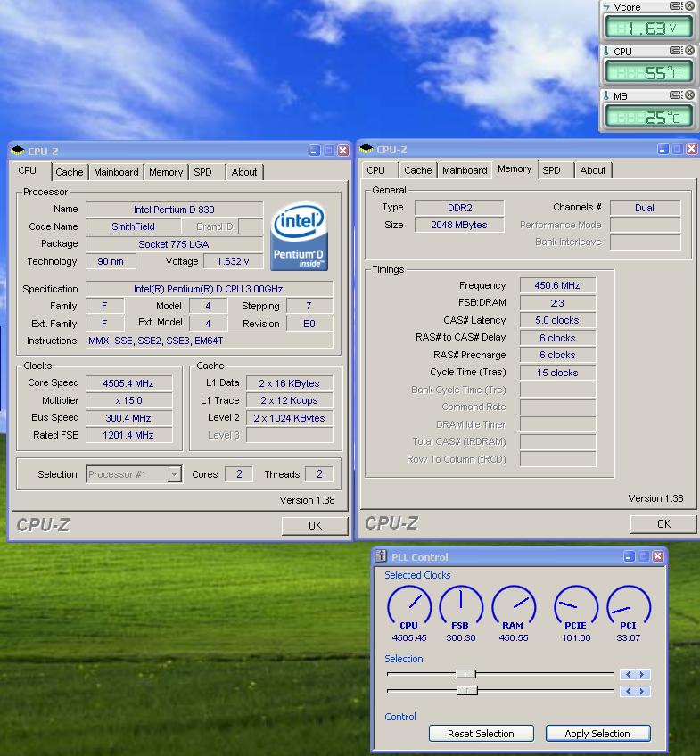Click chip icon in left CPU-Z title bar
This screenshot has width=700, height=756.
(x=18, y=151)
